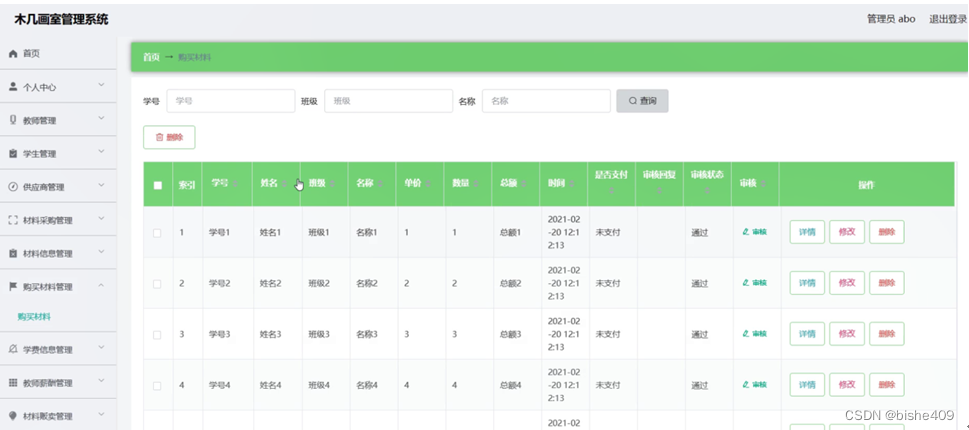
Task: Click 修改 button in row 1
Action: coord(847,232)
